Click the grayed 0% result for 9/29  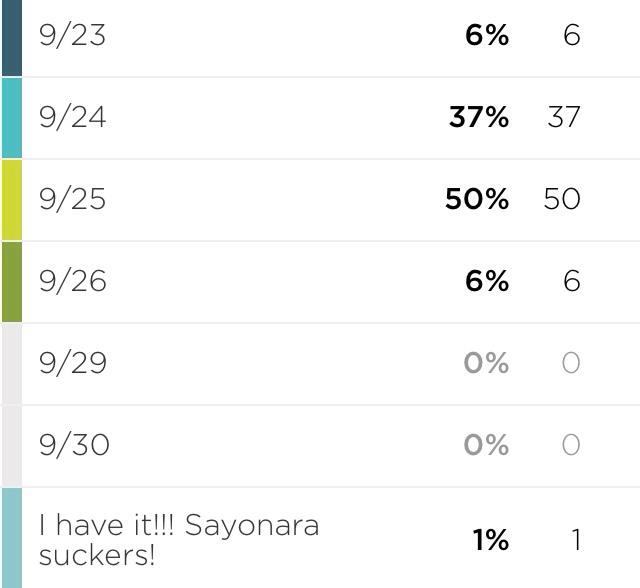pyautogui.click(x=487, y=363)
